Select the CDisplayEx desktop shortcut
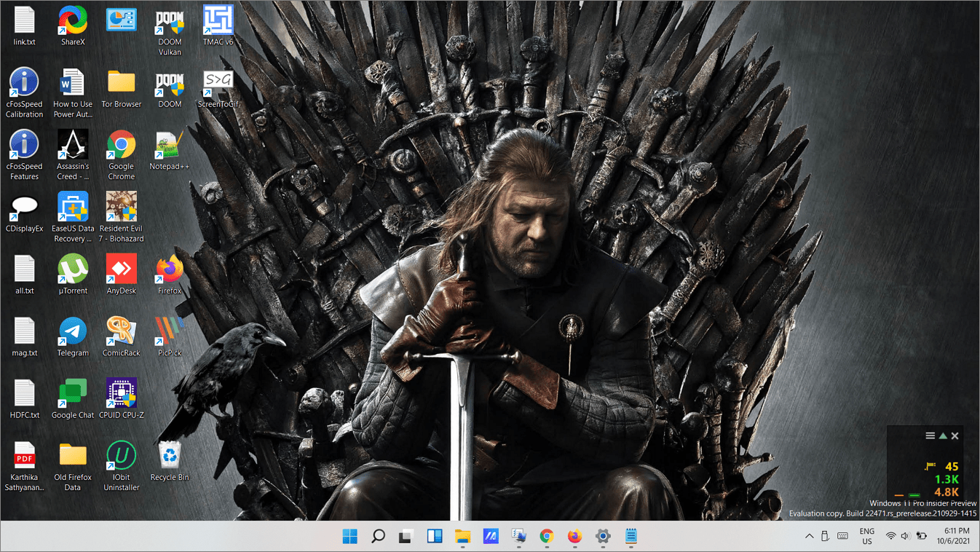Screen dimensions: 980x552 [24, 213]
